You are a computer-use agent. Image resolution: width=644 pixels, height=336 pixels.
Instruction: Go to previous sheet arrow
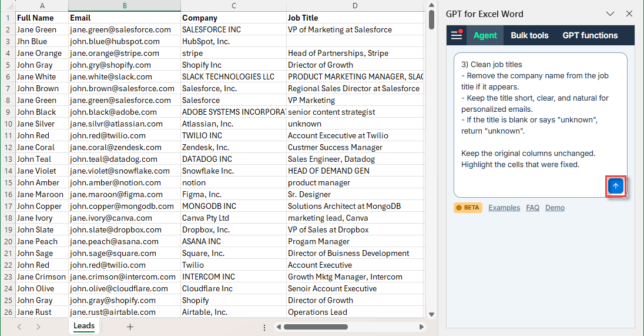coord(19,327)
